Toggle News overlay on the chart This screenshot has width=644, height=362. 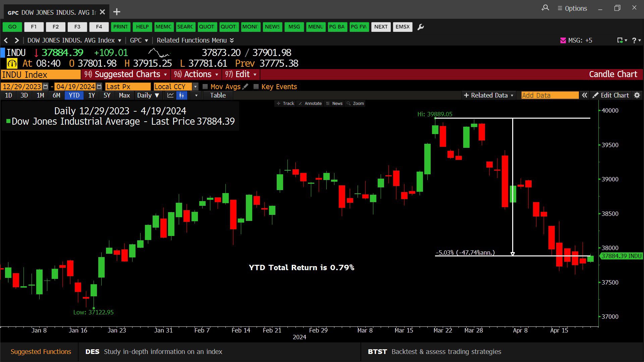334,103
